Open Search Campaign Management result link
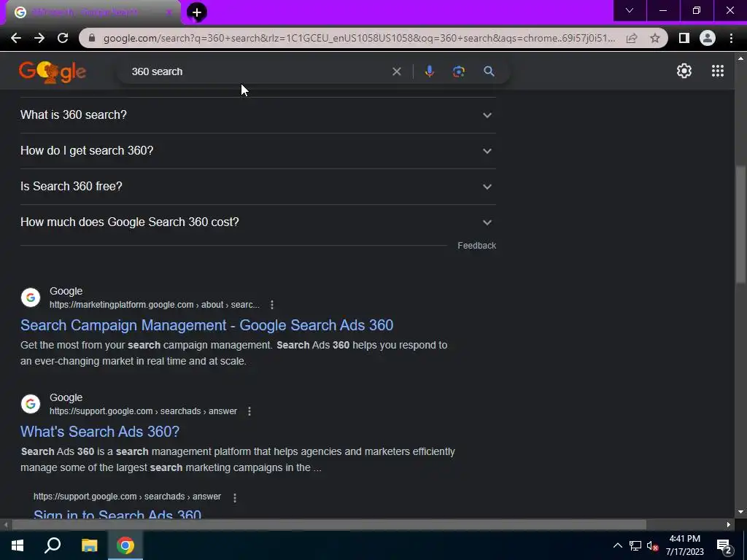Screen dimensions: 747x560 point(206,325)
